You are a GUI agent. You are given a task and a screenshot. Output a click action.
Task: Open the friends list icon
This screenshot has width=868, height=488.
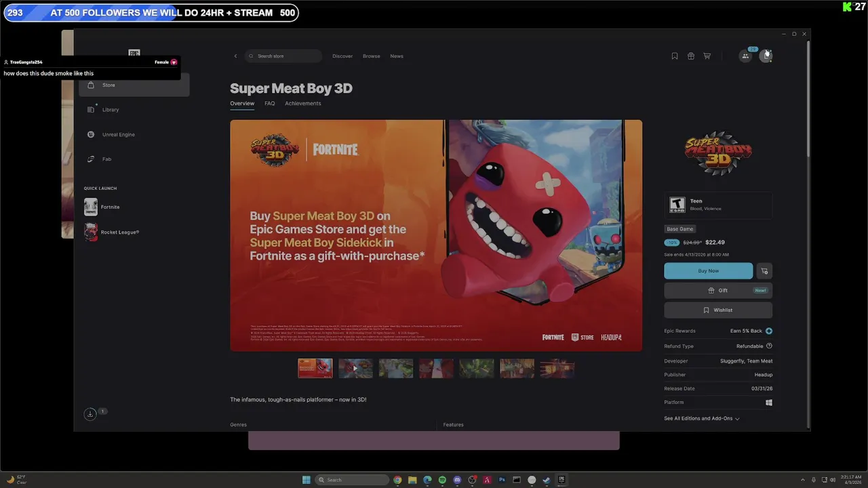[745, 56]
